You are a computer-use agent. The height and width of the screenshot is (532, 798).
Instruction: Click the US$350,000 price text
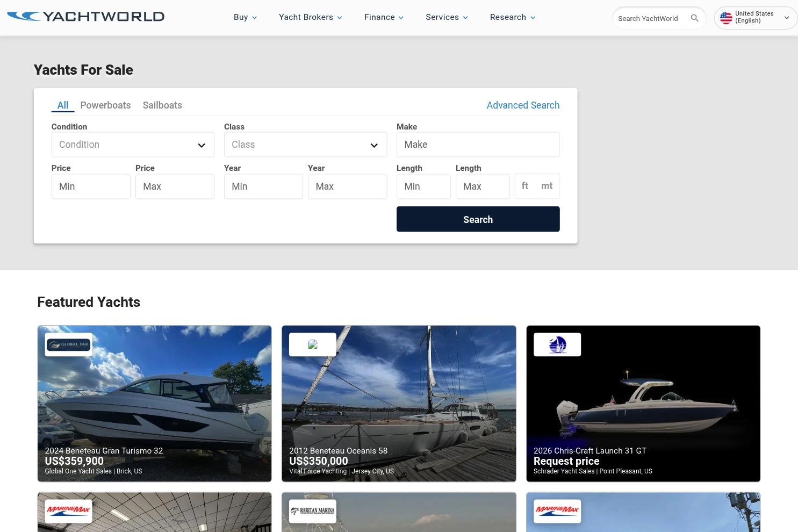pos(318,461)
